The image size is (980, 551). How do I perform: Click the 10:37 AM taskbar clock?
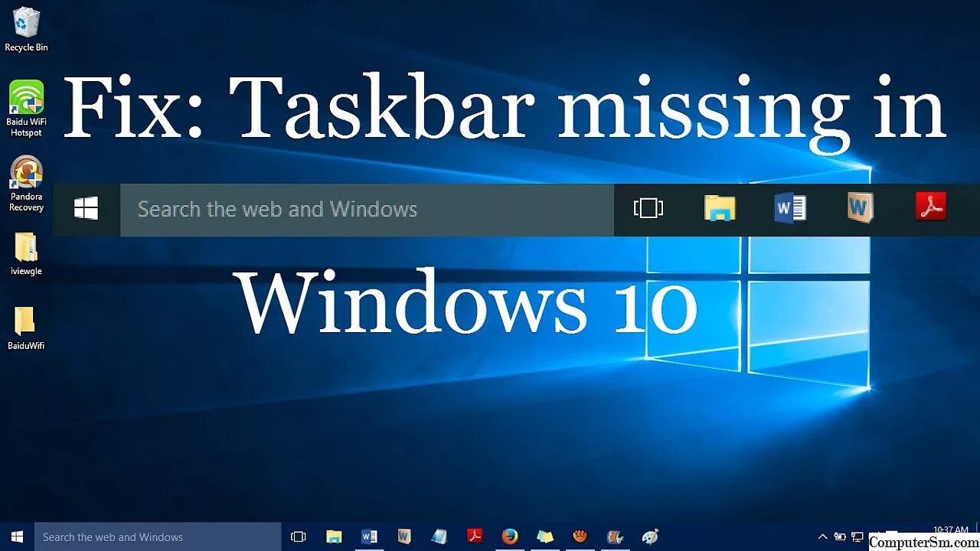point(951,530)
